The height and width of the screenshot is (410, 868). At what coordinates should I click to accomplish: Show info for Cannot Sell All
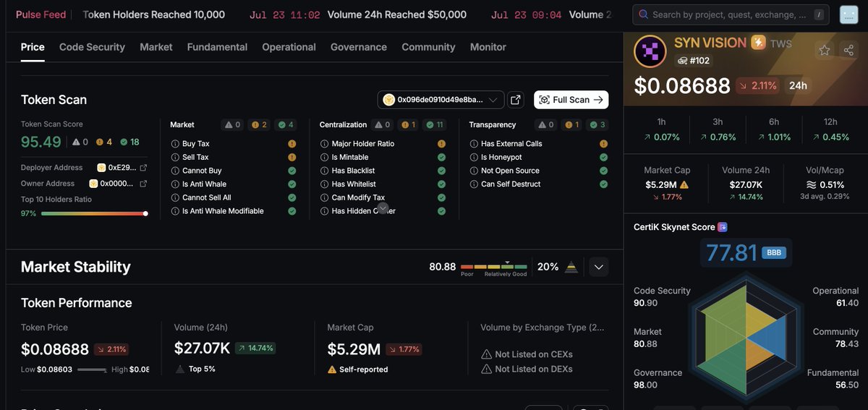tap(175, 197)
